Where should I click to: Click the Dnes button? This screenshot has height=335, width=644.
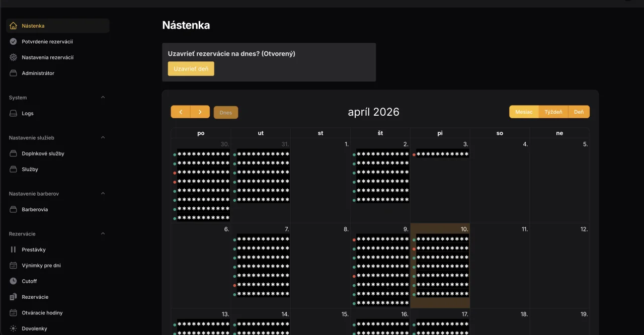click(x=226, y=113)
